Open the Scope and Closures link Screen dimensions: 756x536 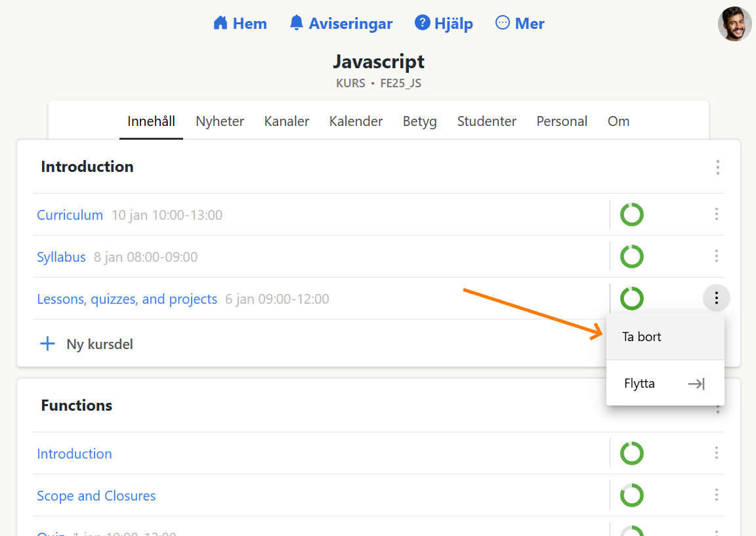click(96, 496)
